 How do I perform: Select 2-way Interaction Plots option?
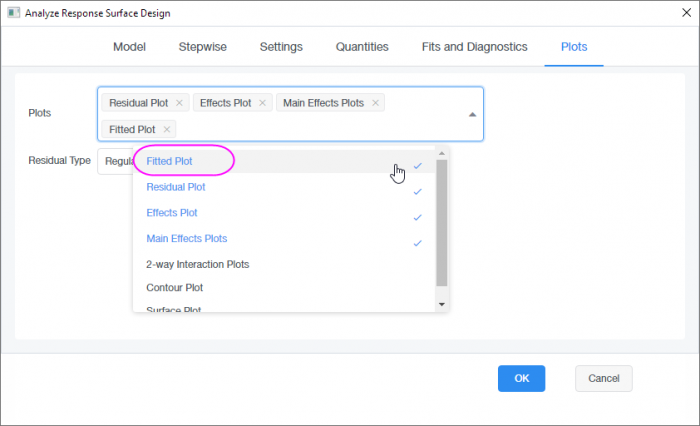[197, 265]
